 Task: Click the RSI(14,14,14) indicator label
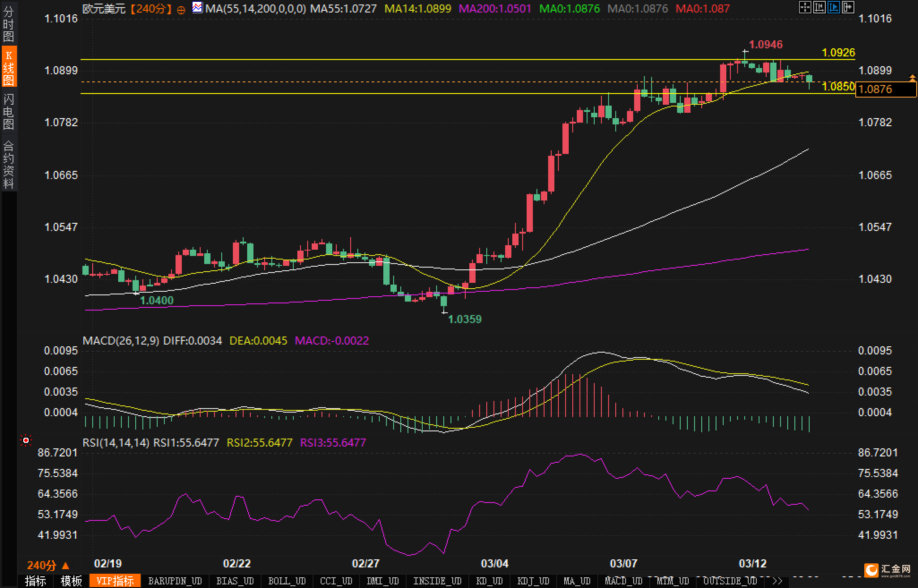click(x=116, y=443)
